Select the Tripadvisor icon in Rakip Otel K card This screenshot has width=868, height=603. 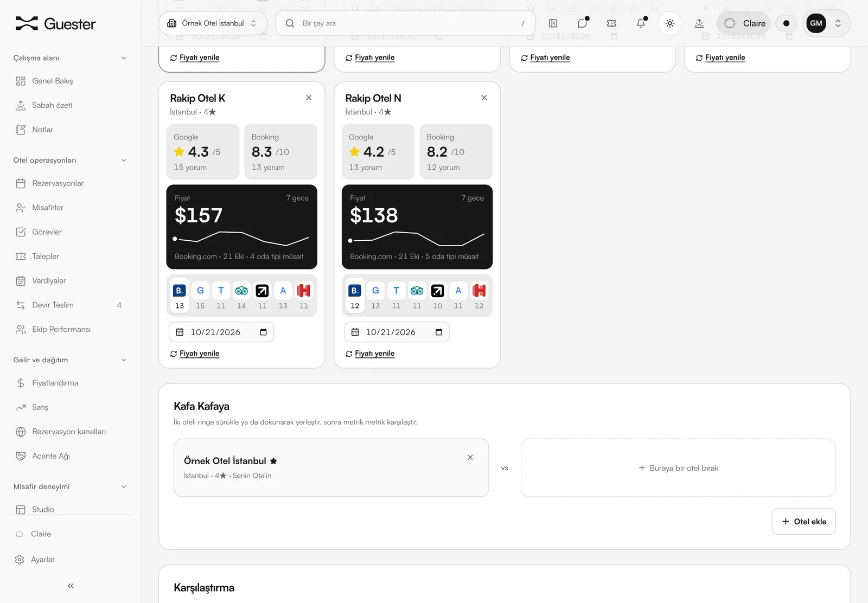(241, 291)
